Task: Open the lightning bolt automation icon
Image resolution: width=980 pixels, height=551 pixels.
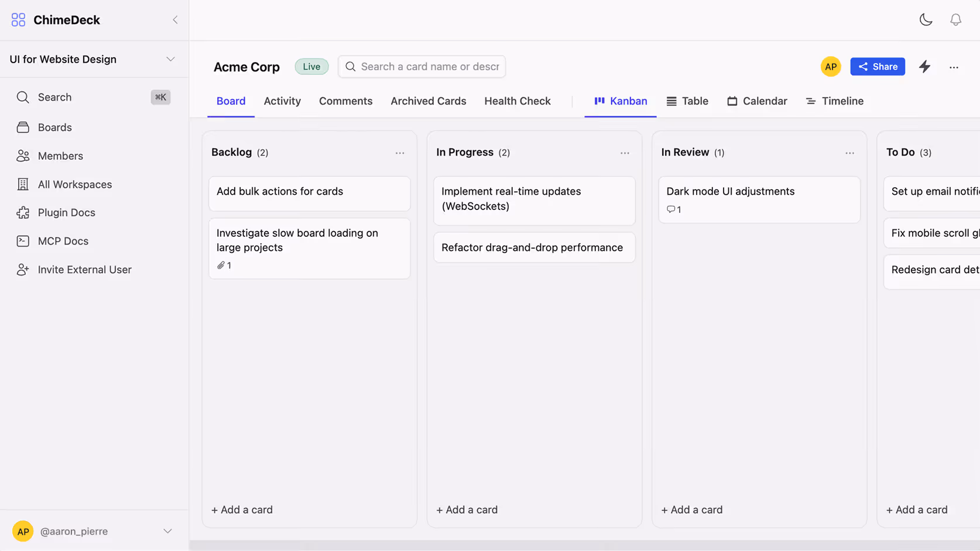Action: tap(924, 67)
